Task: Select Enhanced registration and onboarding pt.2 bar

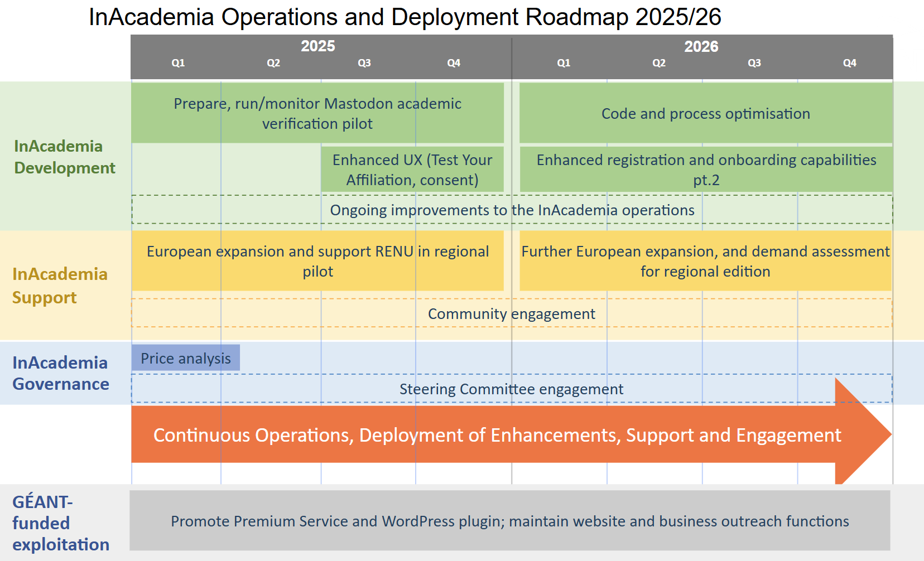Action: (706, 170)
